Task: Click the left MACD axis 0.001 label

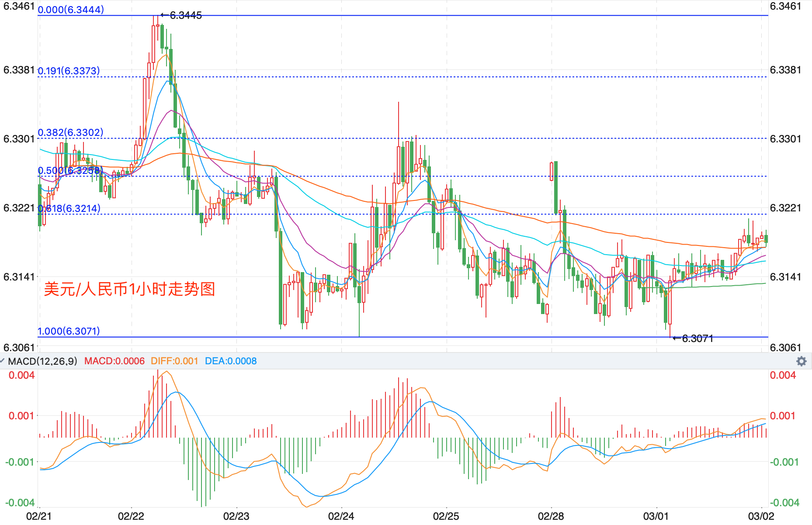Action: 21,416
